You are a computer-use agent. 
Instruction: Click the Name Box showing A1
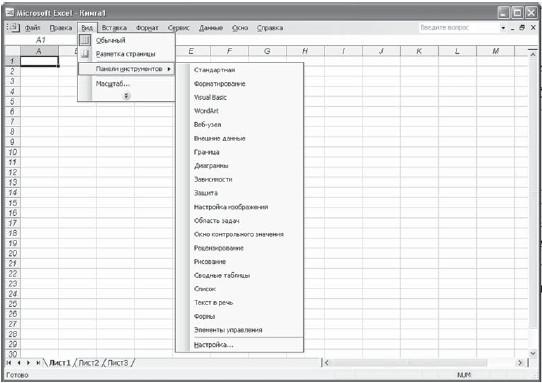[x=41, y=40]
